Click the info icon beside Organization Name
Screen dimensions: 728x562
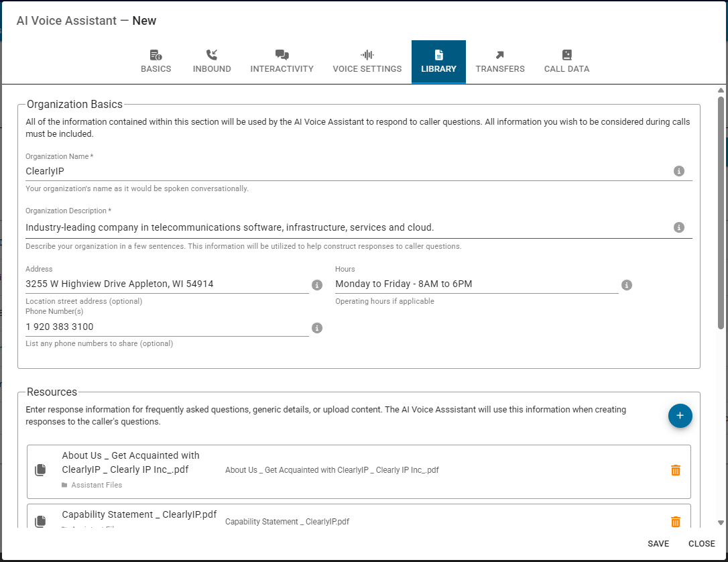point(678,171)
